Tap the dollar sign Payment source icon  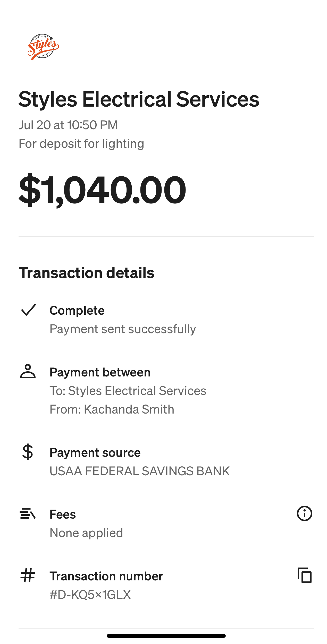(28, 452)
